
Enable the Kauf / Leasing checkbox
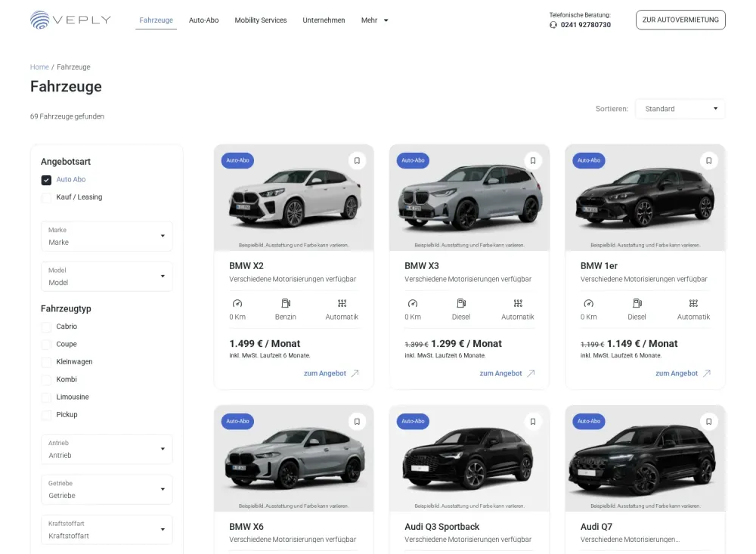pyautogui.click(x=46, y=197)
